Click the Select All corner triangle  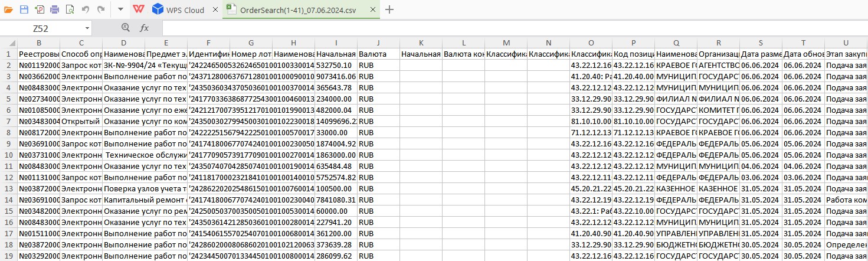pos(8,43)
